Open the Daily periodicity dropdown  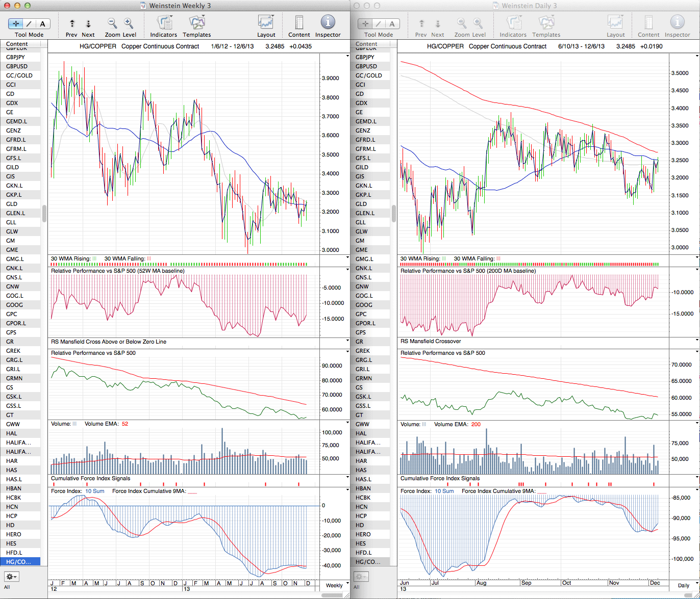coord(683,585)
